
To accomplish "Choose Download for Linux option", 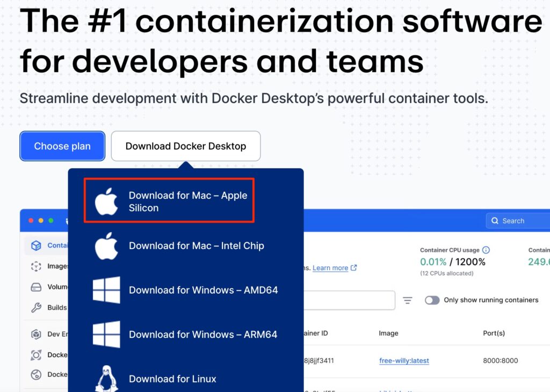I will pyautogui.click(x=172, y=379).
